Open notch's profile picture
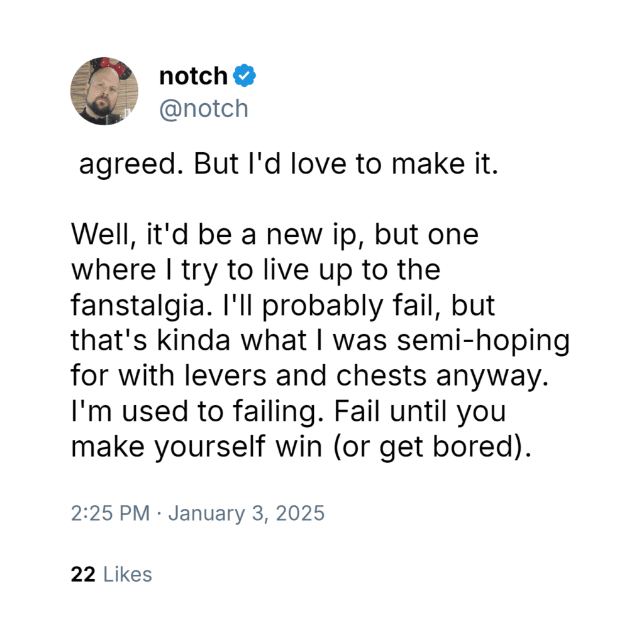 pyautogui.click(x=104, y=91)
